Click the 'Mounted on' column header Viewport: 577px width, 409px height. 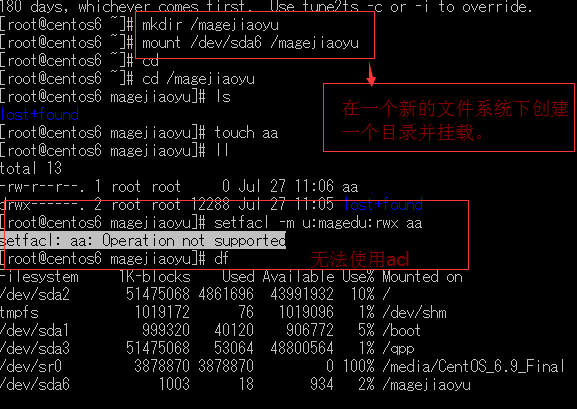422,277
